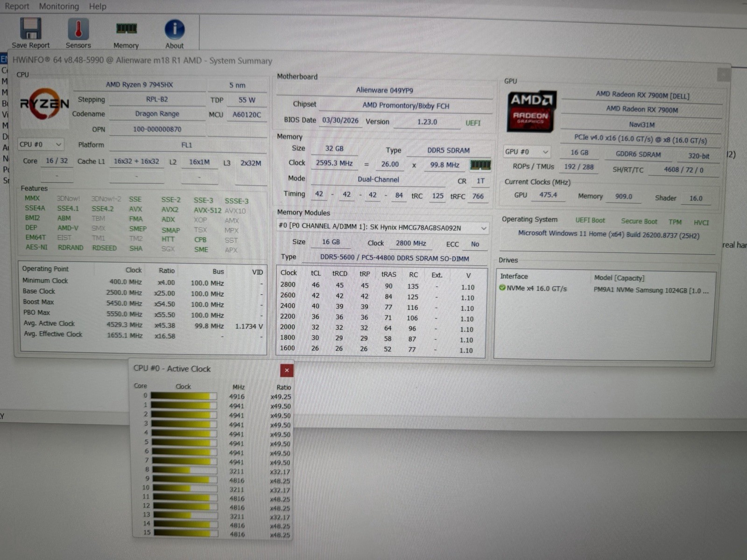Image resolution: width=747 pixels, height=560 pixels.
Task: Open the Help menu
Action: 98,7
